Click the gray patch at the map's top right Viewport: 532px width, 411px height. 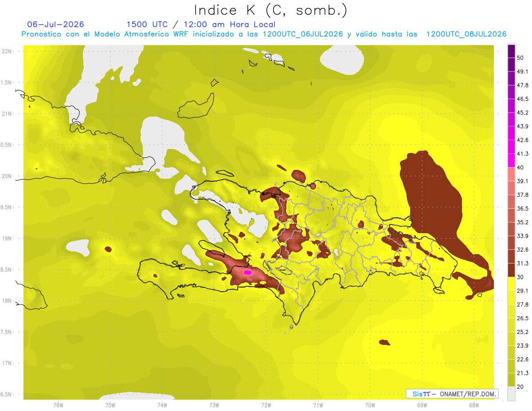pos(341,59)
